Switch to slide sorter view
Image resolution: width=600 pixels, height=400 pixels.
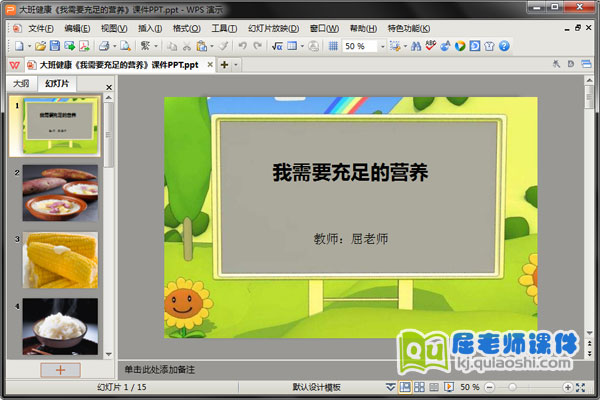[x=419, y=387]
